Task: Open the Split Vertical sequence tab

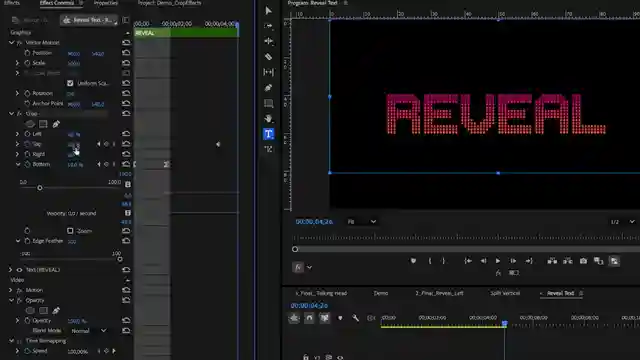Action: (x=505, y=293)
